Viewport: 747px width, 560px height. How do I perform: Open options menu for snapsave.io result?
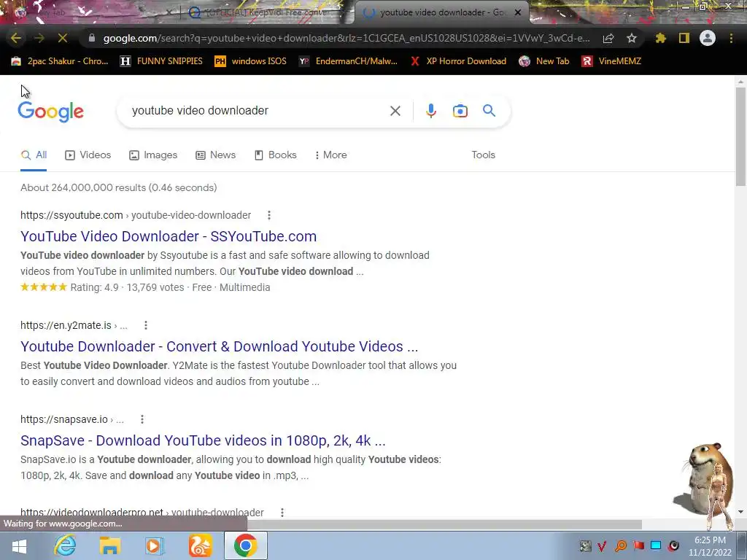pos(142,419)
